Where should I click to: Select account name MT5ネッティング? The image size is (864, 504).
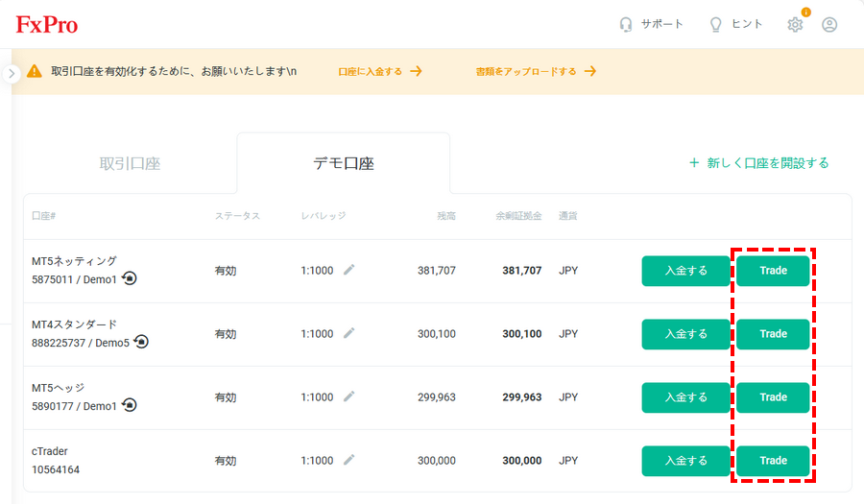(74, 261)
